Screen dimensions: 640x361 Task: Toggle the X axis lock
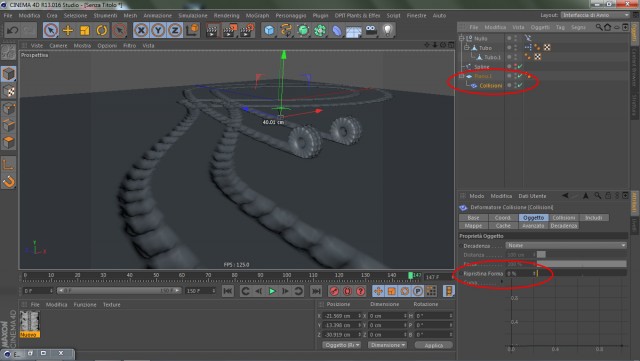(x=141, y=30)
